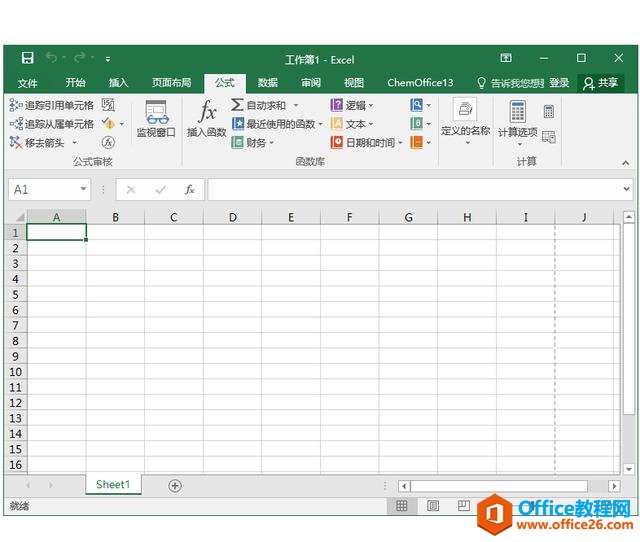
Task: Click the 登录 sign-in link
Action: coord(559,83)
